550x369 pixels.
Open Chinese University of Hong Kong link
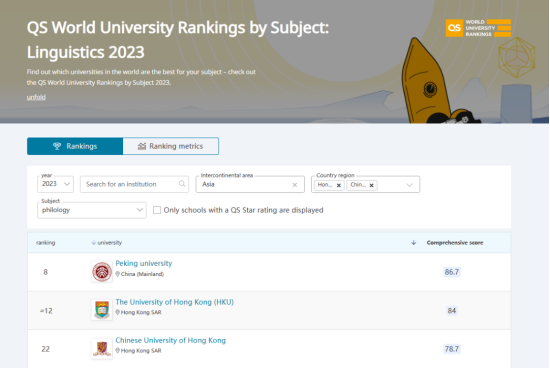point(170,340)
